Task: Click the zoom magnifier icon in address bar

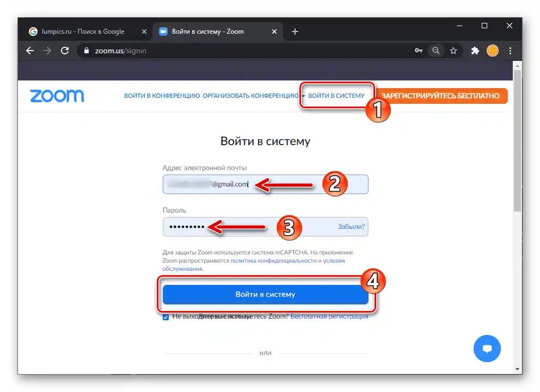Action: [435, 51]
